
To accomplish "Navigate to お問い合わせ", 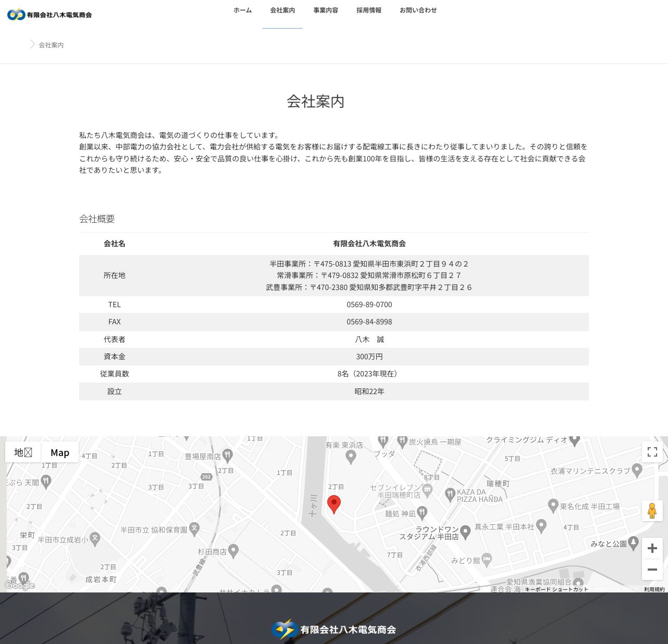I will (x=418, y=10).
